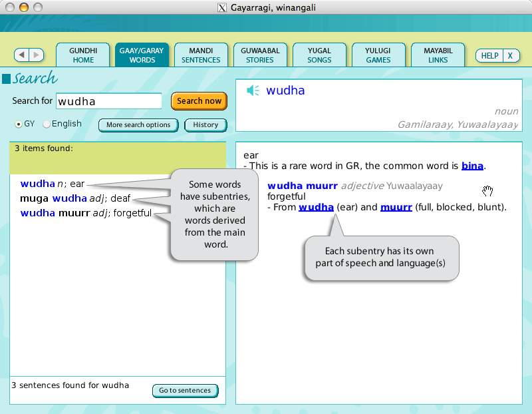
Task: Close the app with the X button beside HELP
Action: point(510,56)
